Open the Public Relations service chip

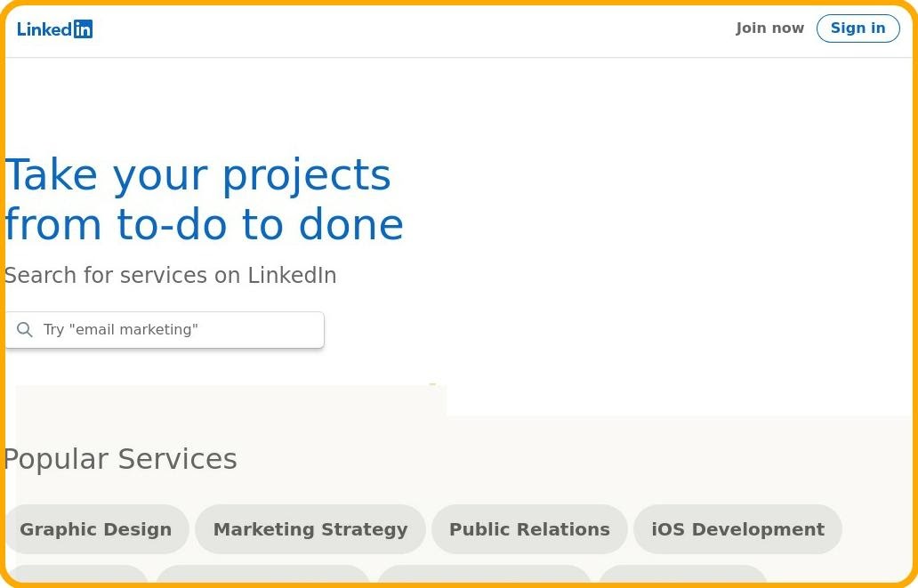point(529,529)
